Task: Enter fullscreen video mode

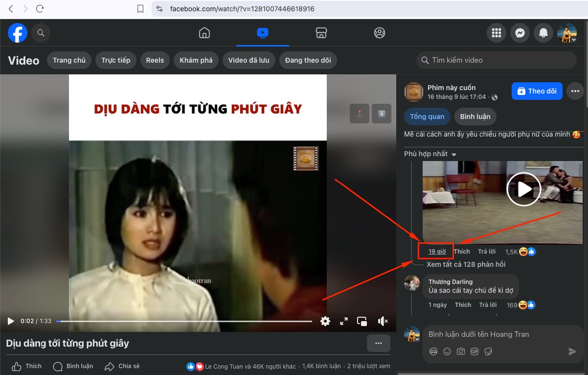Action: pyautogui.click(x=344, y=321)
